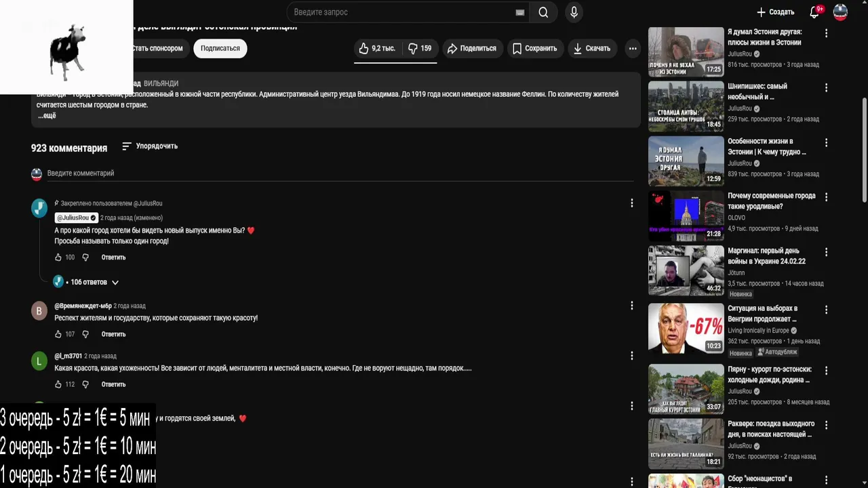The image size is (868, 488).
Task: Like the @Времянеждет-м6р comment
Action: 58,334
